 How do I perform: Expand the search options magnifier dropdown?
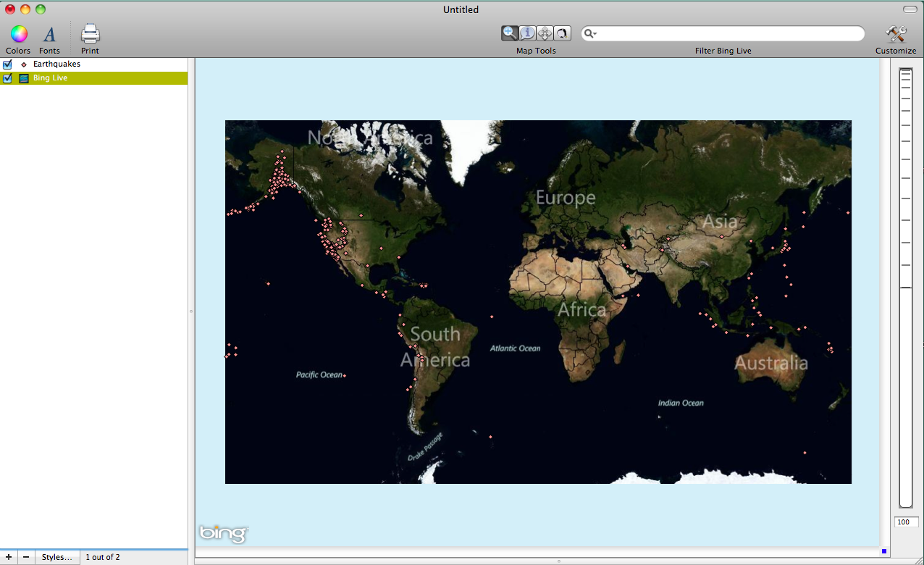[x=591, y=34]
